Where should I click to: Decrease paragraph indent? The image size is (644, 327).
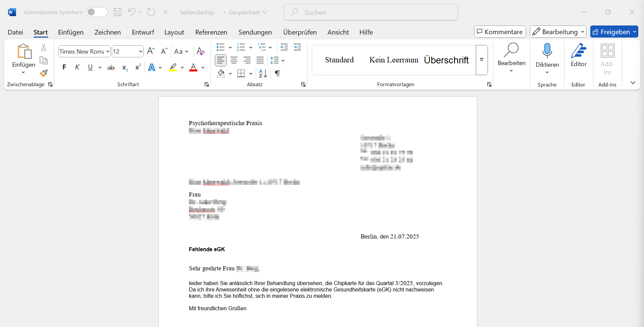pos(284,47)
